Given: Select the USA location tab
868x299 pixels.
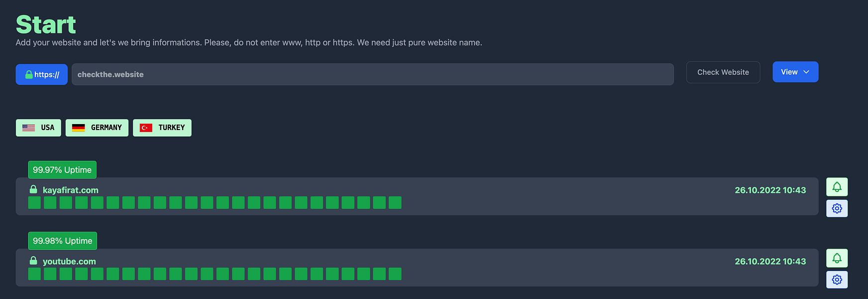Looking at the screenshot, I should [x=38, y=128].
